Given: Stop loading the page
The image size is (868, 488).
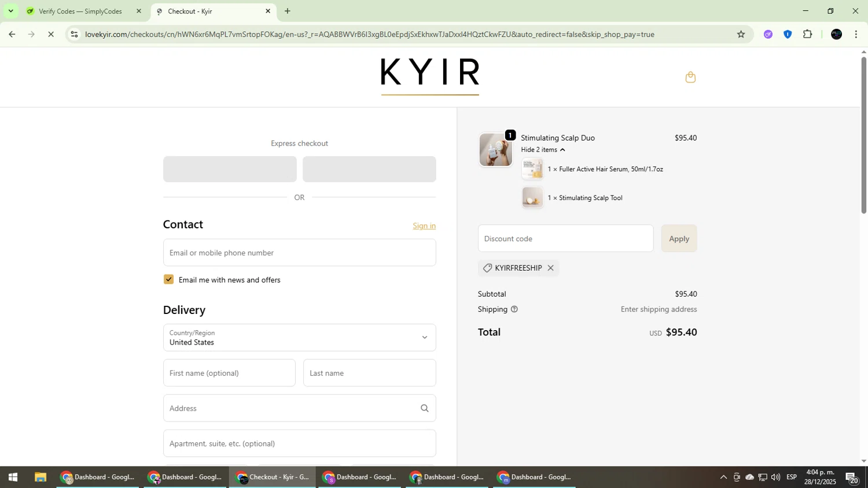Looking at the screenshot, I should [x=51, y=34].
